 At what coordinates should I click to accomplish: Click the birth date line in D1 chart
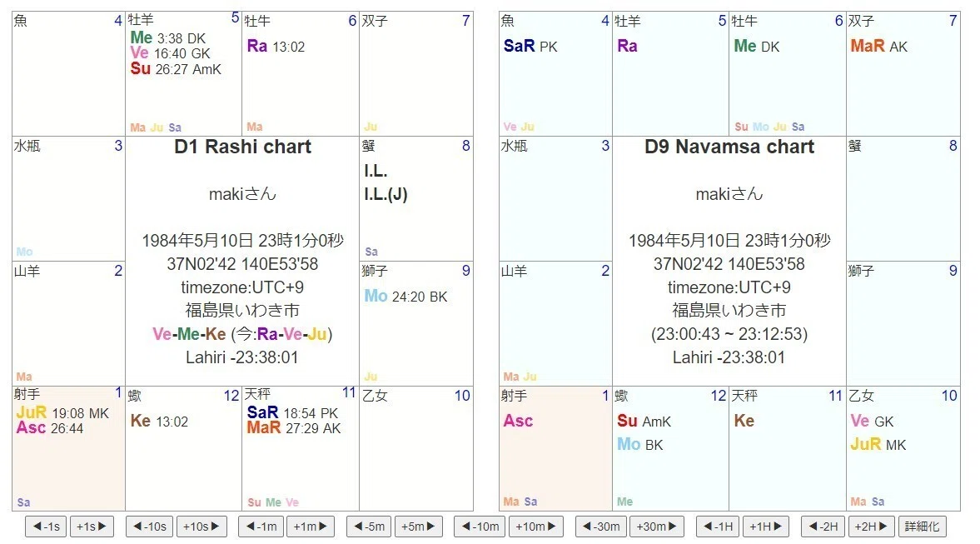[x=242, y=241]
